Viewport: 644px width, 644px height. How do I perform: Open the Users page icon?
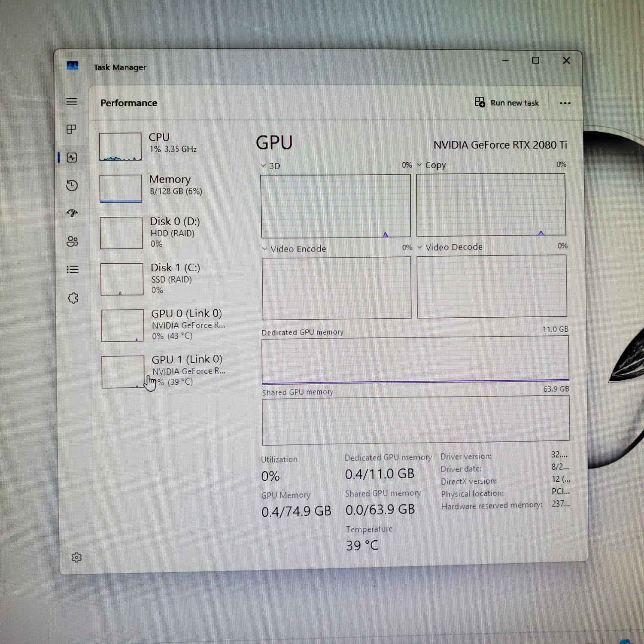[x=72, y=241]
